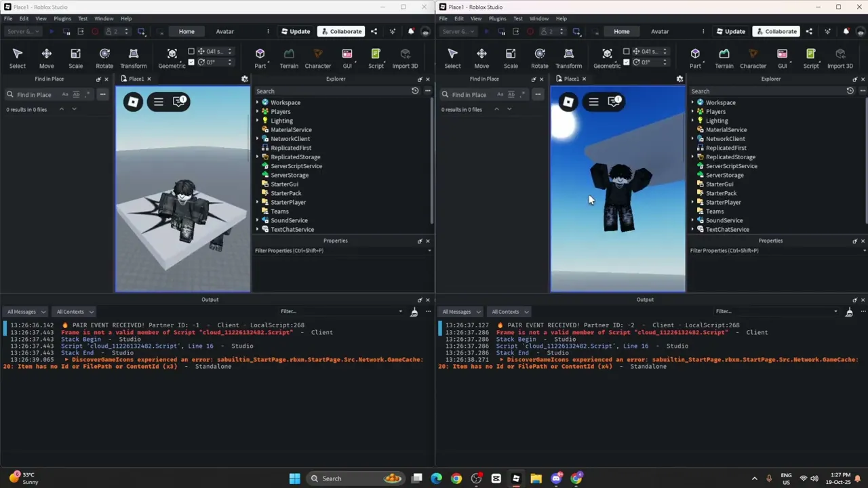Open All Contexts dropdown in left Output

click(74, 312)
